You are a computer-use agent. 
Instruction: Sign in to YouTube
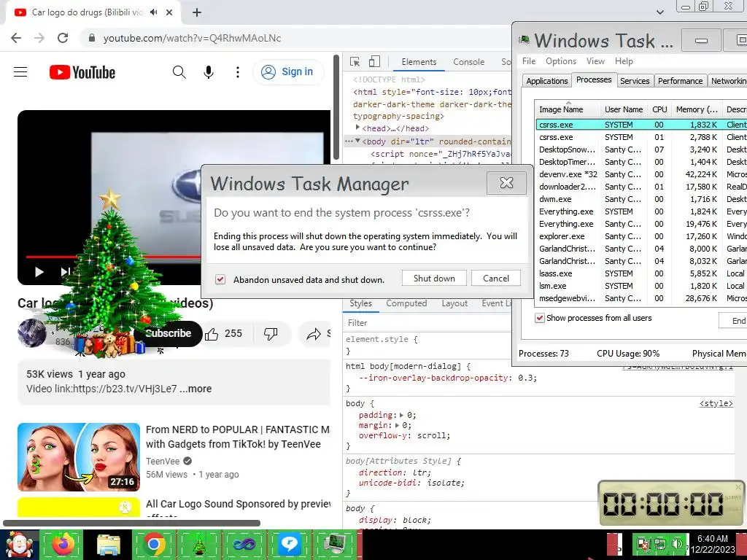coord(289,72)
